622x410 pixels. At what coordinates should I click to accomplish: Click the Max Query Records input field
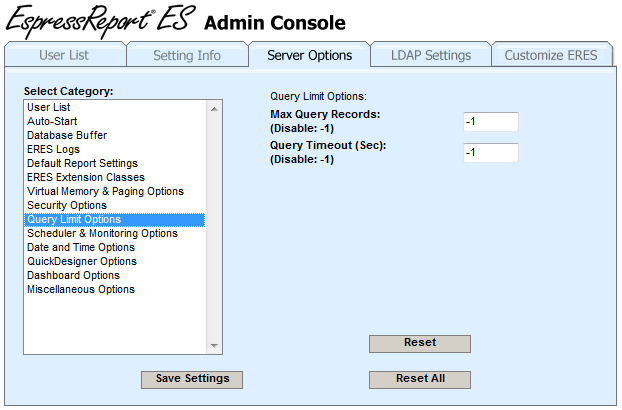coord(491,122)
